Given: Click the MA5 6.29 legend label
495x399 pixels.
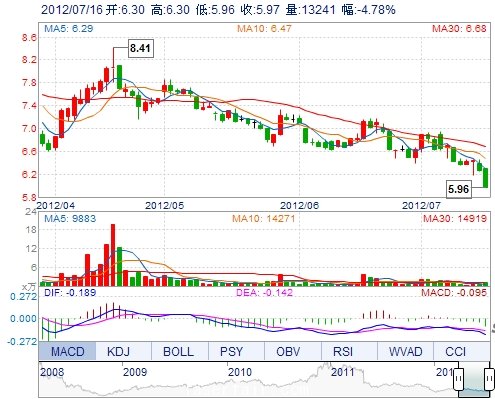Looking at the screenshot, I should click(69, 28).
